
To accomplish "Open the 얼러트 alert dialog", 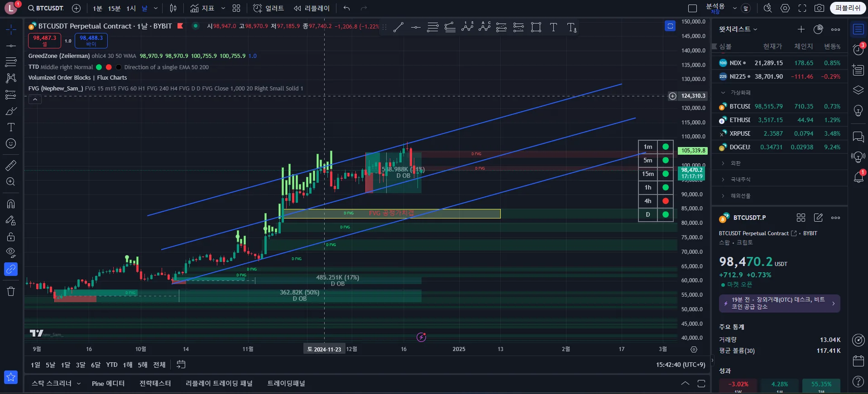I will [269, 8].
